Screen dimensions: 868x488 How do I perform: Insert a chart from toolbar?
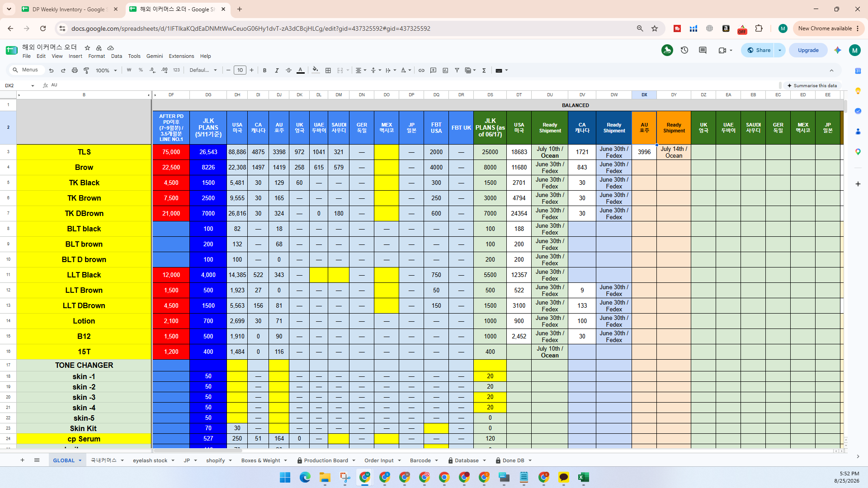tap(445, 70)
